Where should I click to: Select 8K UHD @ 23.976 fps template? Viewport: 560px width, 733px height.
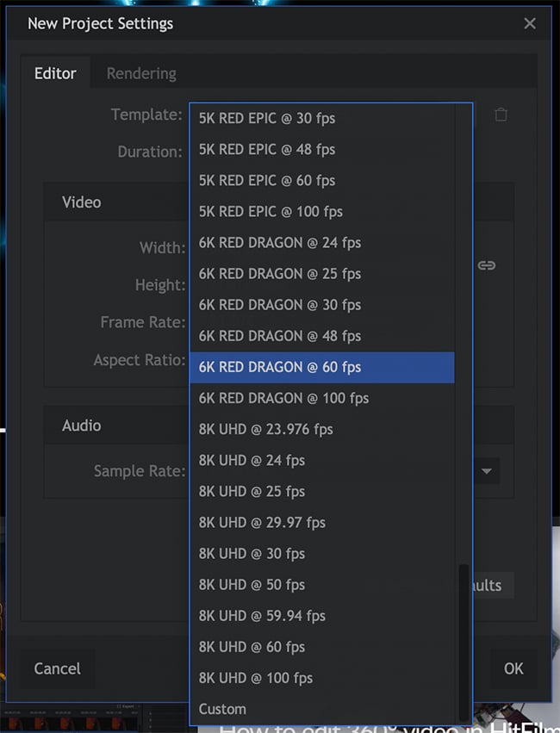tap(322, 429)
